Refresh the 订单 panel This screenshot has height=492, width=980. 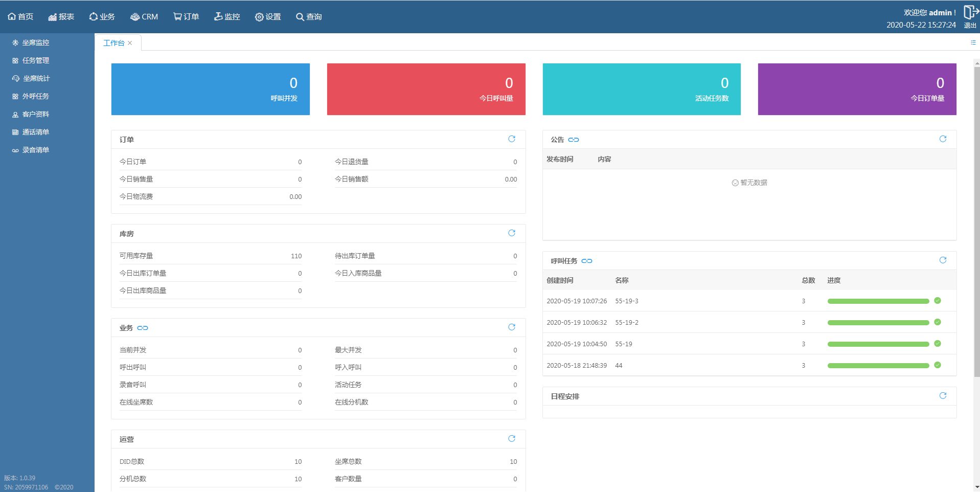pos(511,139)
